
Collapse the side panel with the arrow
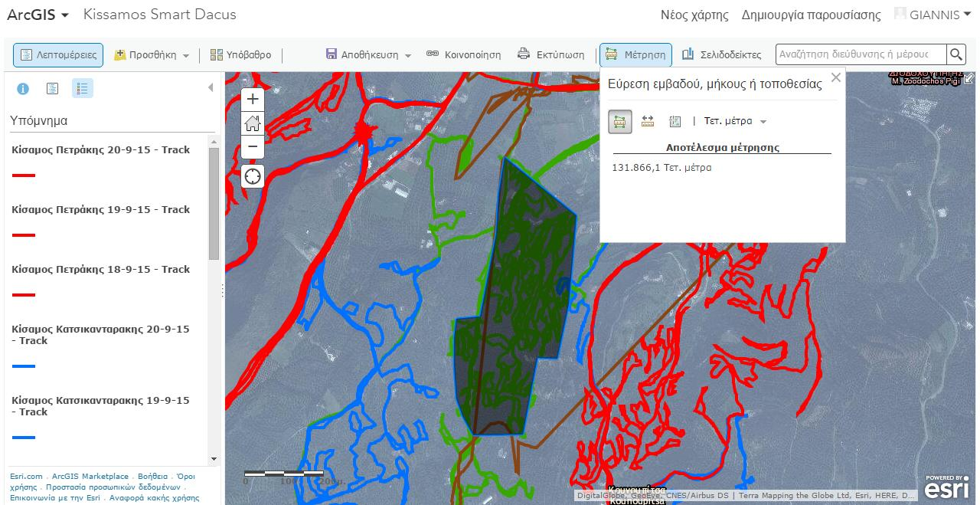[211, 88]
